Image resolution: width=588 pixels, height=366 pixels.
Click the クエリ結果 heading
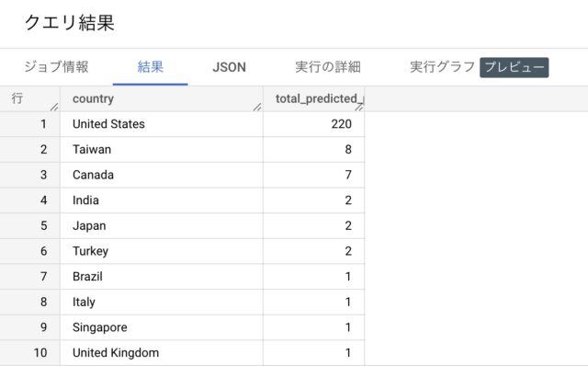point(70,22)
